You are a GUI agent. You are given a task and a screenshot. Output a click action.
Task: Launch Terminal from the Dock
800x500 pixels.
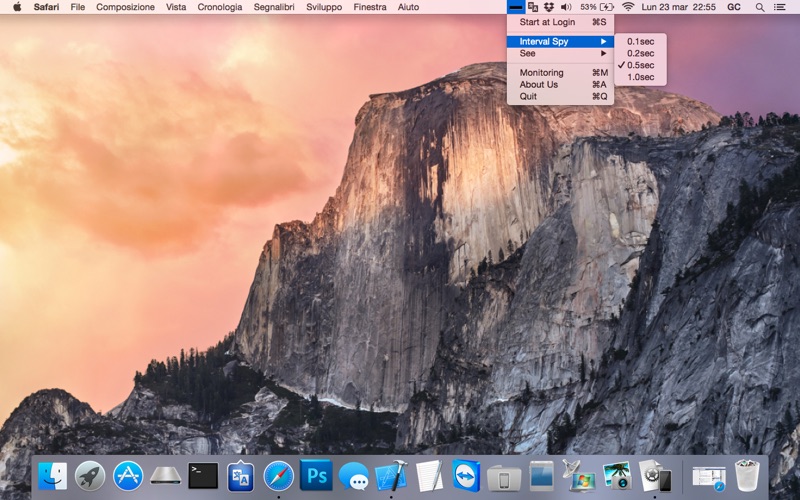pyautogui.click(x=203, y=476)
